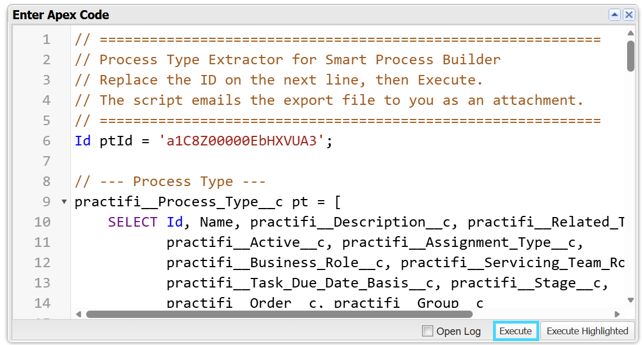Enable the Open Log checkbox
Viewport: 644px width, 345px height.
tap(428, 331)
